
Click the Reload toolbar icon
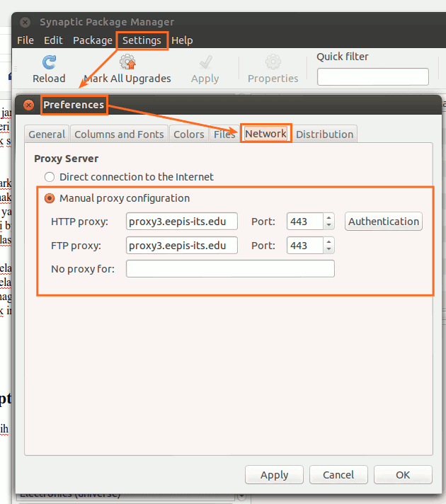pos(49,62)
